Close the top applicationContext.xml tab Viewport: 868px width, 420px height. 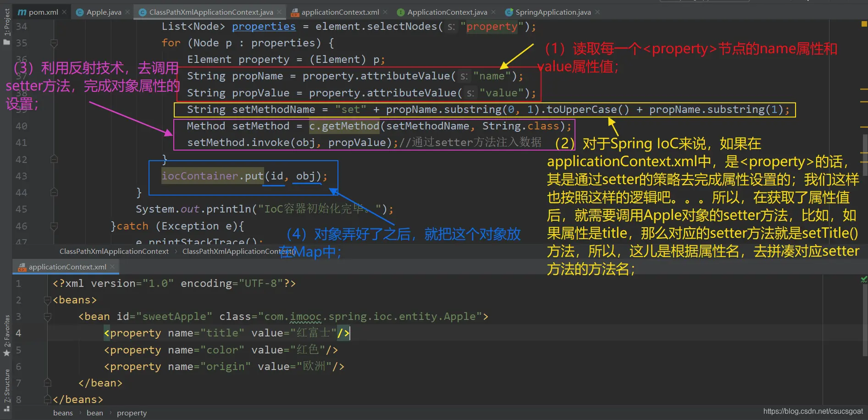click(x=385, y=12)
